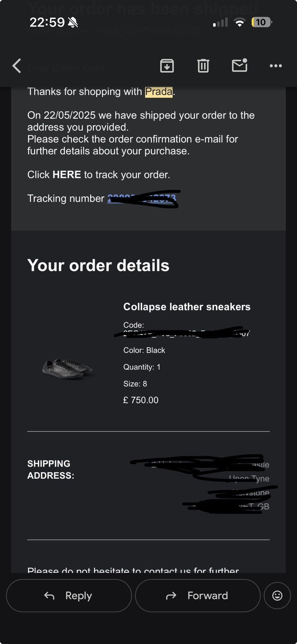Tap the battery indicator in status bar
This screenshot has width=297, height=644.
tap(262, 22)
